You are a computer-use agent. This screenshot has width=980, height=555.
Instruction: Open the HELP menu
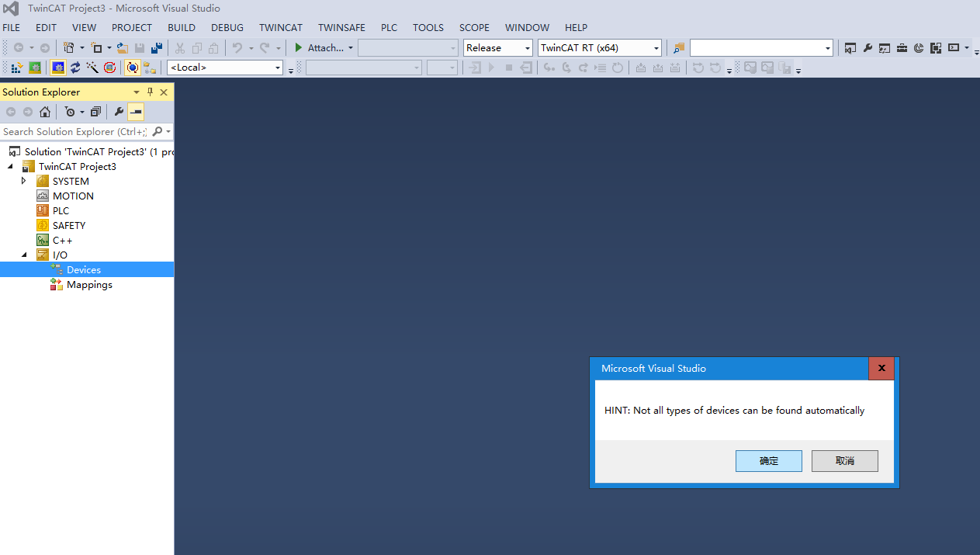click(576, 27)
